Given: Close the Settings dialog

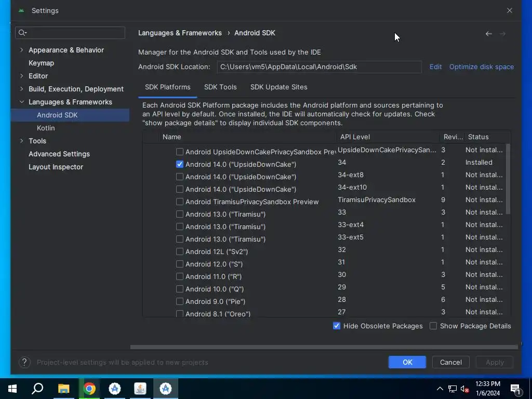Looking at the screenshot, I should tap(510, 10).
